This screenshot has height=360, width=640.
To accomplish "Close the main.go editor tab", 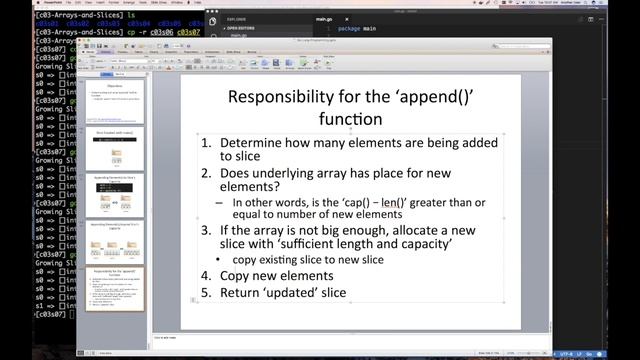I will pos(347,19).
